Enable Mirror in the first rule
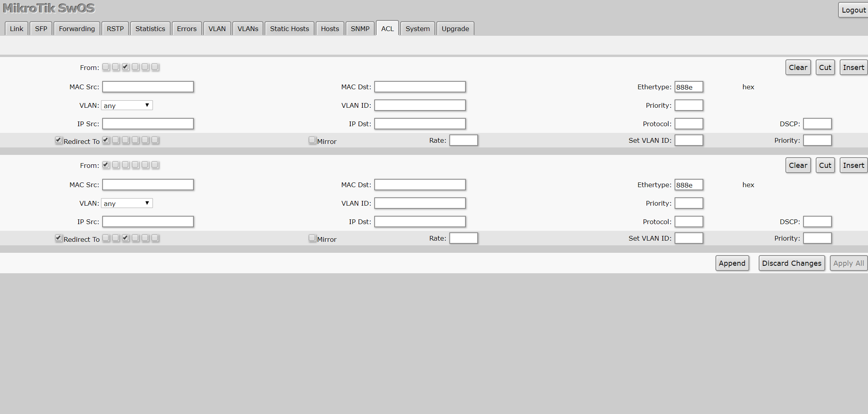The height and width of the screenshot is (414, 868). coord(312,140)
